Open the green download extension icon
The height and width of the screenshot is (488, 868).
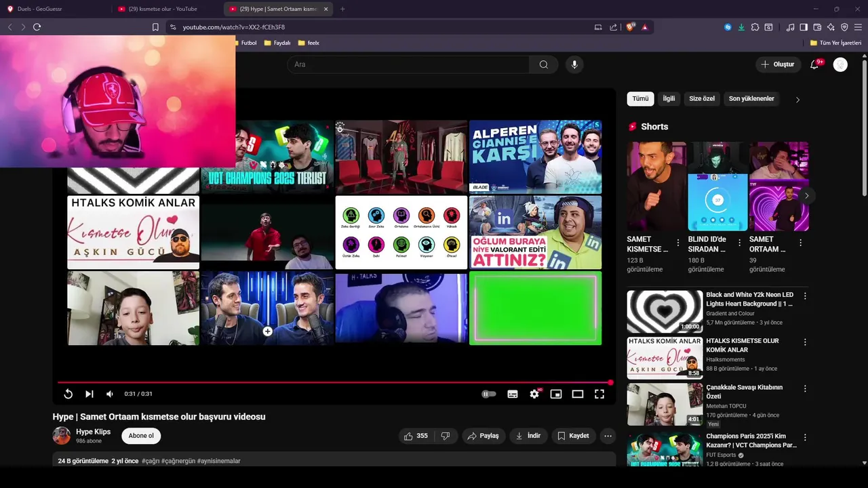pyautogui.click(x=741, y=27)
